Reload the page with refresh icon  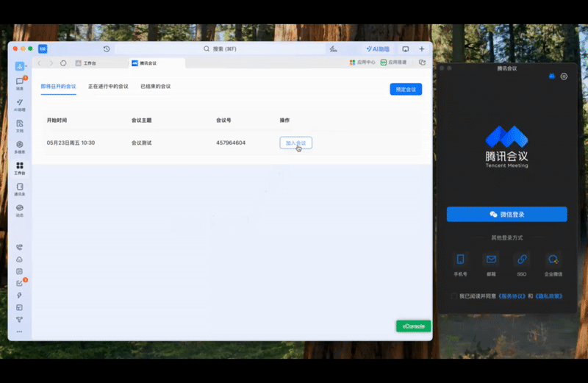63,63
